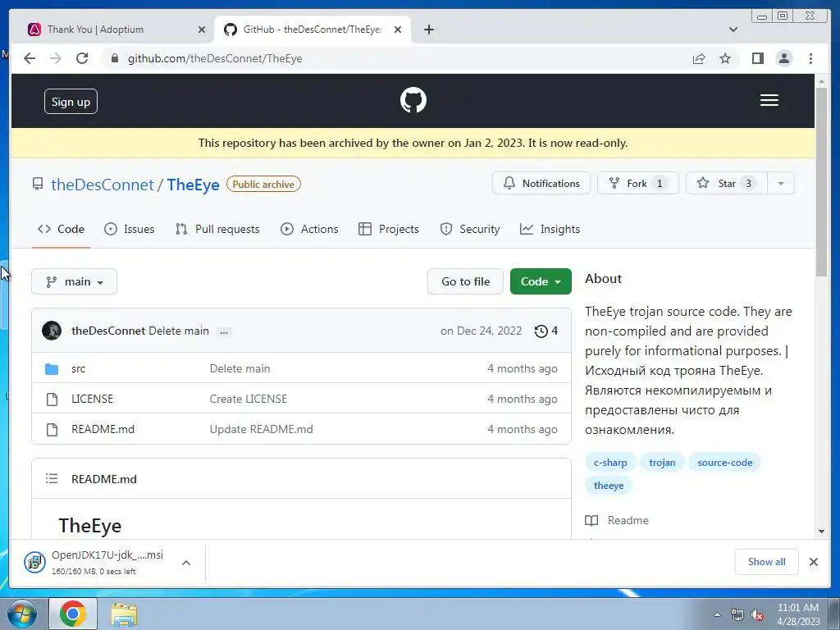Click Chrome icon in taskbar

(x=73, y=614)
